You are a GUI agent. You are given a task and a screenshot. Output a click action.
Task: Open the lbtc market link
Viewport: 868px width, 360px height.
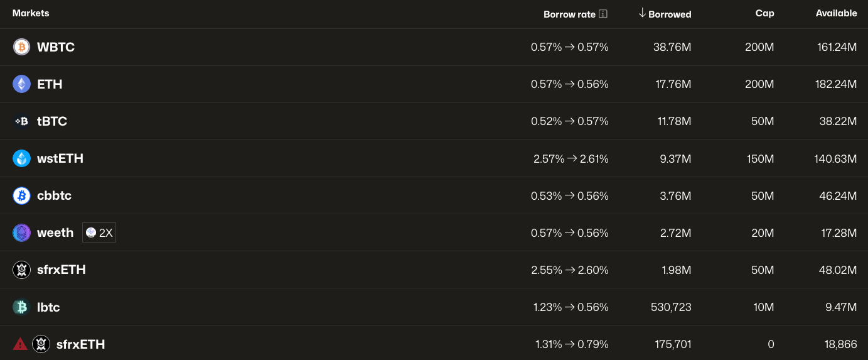click(x=48, y=307)
